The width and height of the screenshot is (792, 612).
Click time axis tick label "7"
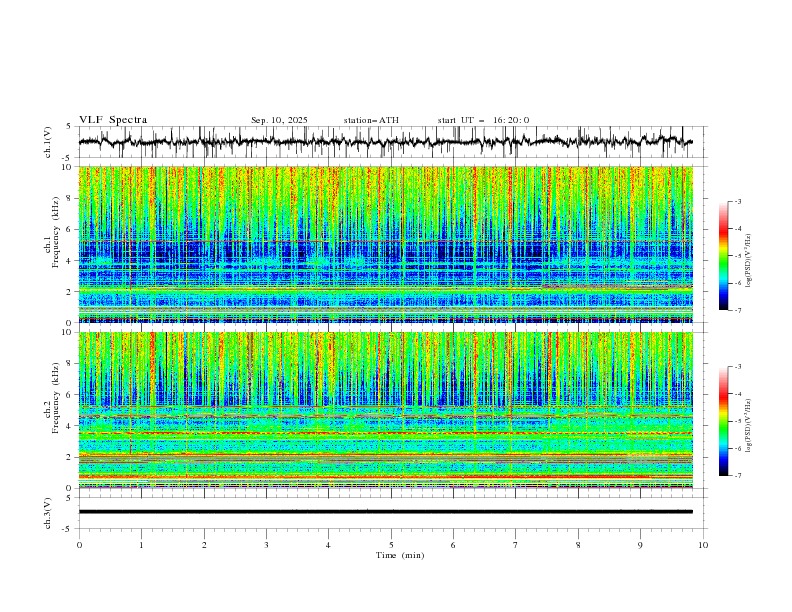pos(516,545)
